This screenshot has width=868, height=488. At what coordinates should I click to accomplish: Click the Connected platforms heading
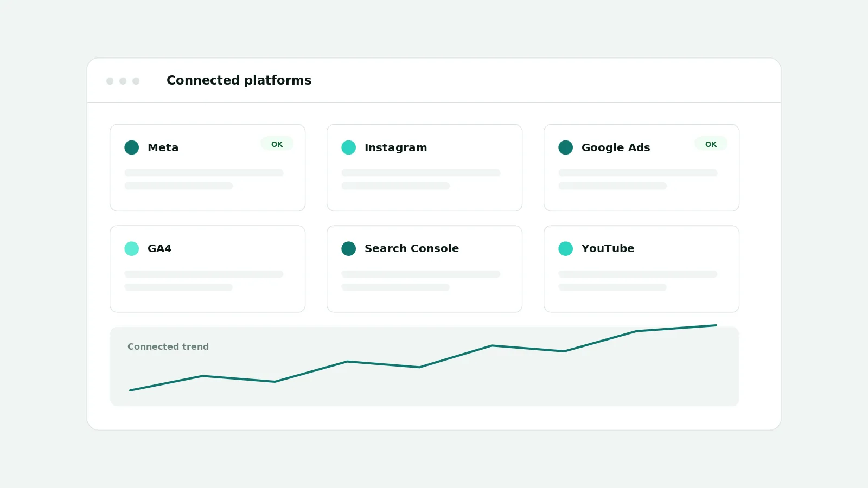pyautogui.click(x=239, y=80)
